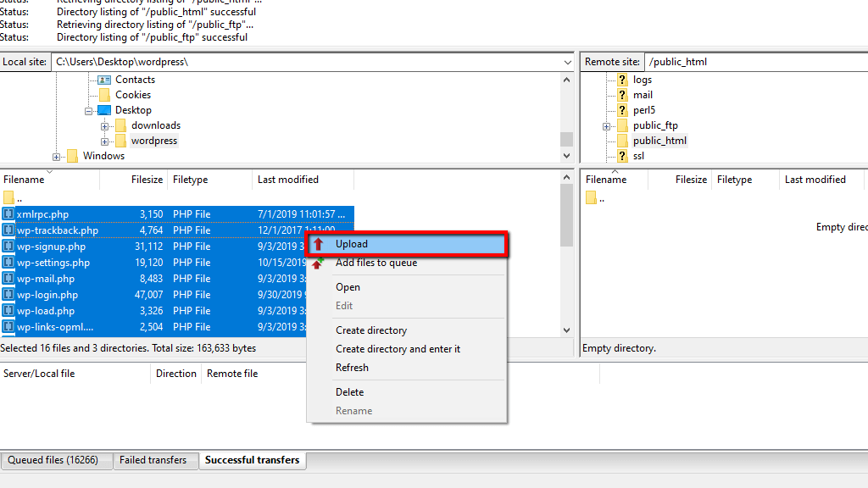Click the wp-settings.php file icon

(x=8, y=263)
